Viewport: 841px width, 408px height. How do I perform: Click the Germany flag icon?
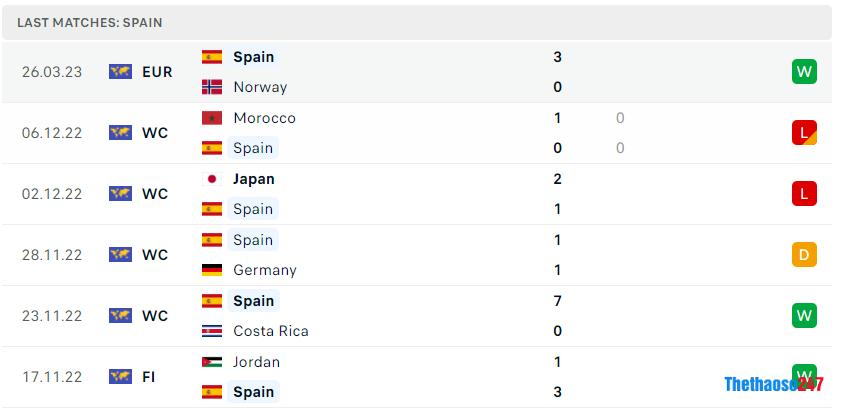coord(212,270)
